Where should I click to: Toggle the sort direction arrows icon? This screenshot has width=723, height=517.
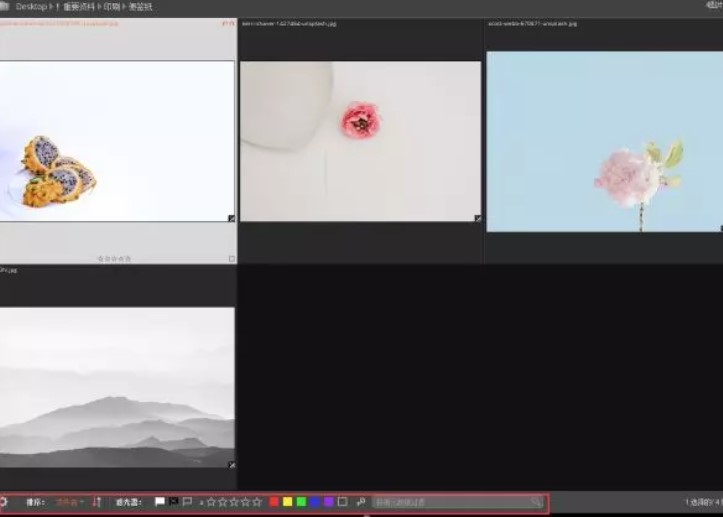97,501
